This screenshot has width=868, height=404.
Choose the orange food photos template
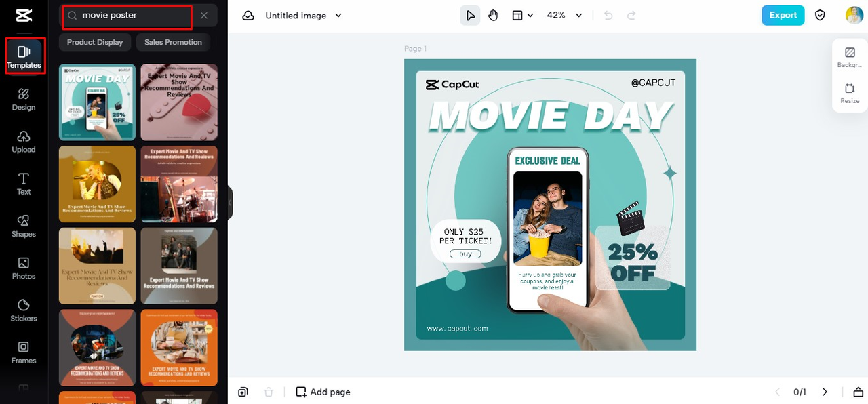[179, 348]
